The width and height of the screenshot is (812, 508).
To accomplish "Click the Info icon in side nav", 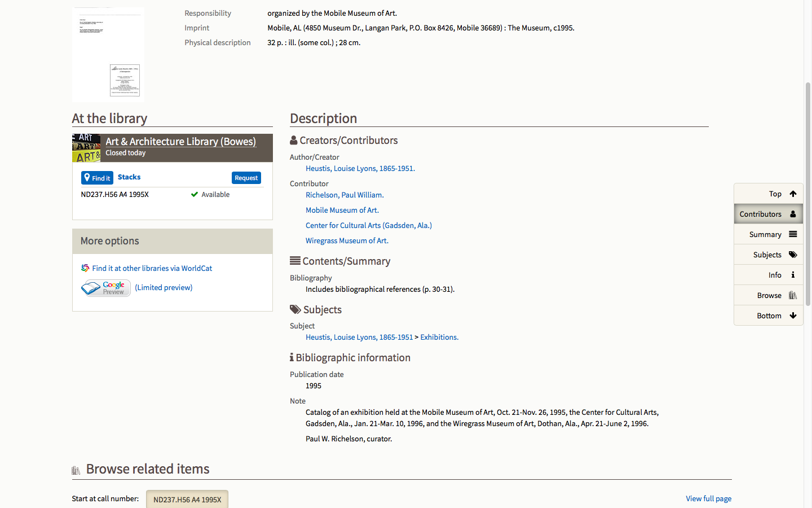I will (x=793, y=275).
